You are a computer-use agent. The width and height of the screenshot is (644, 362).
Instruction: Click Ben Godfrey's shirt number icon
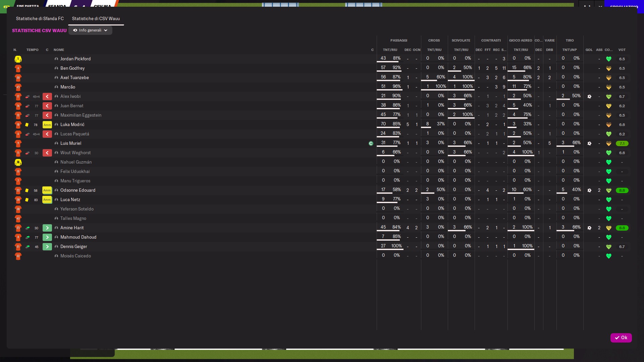pyautogui.click(x=18, y=68)
